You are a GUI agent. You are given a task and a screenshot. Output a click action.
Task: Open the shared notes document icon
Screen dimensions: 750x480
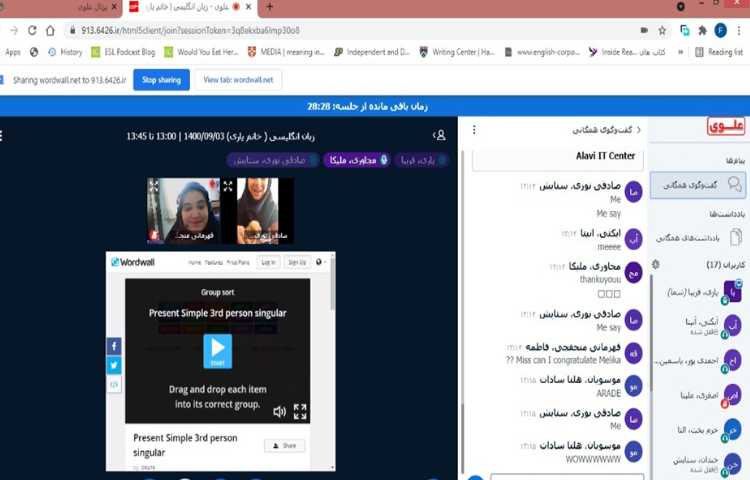pos(736,237)
